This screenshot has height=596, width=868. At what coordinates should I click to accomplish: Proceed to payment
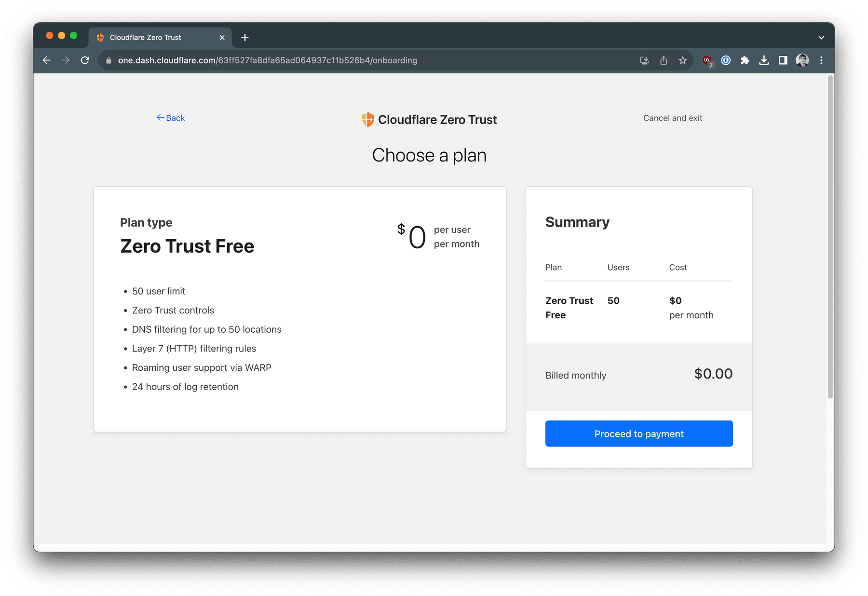[x=638, y=433]
